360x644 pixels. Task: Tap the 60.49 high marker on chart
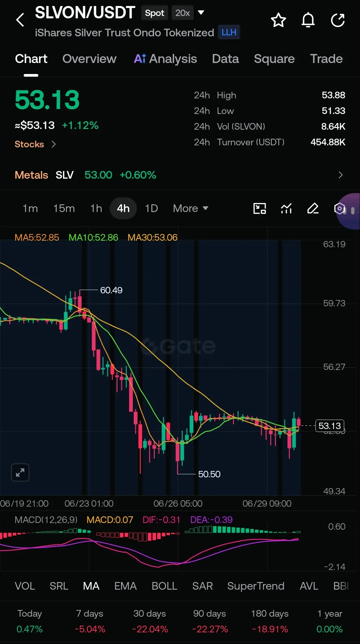click(111, 290)
